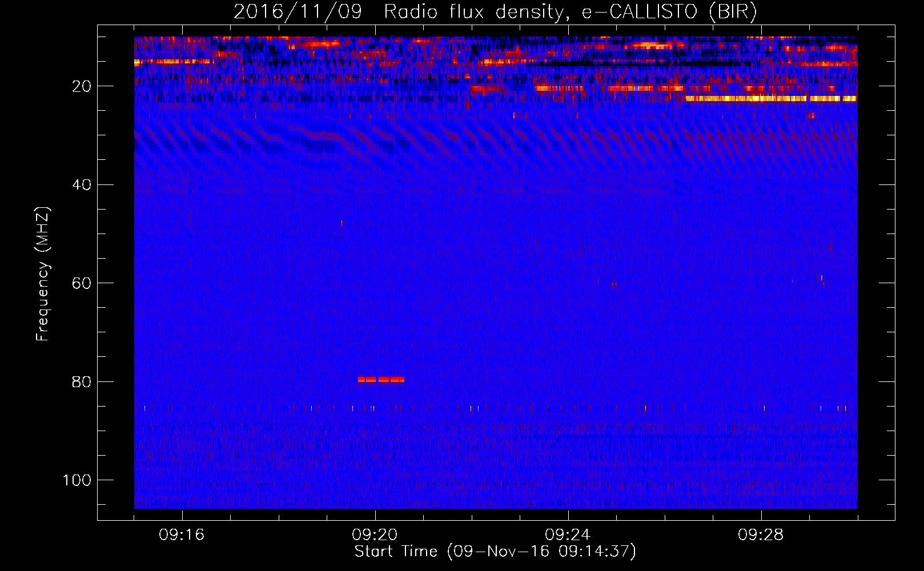Select the "Frequency (MHZ)" y-axis label
Image resolution: width=924 pixels, height=571 pixels.
tap(43, 274)
